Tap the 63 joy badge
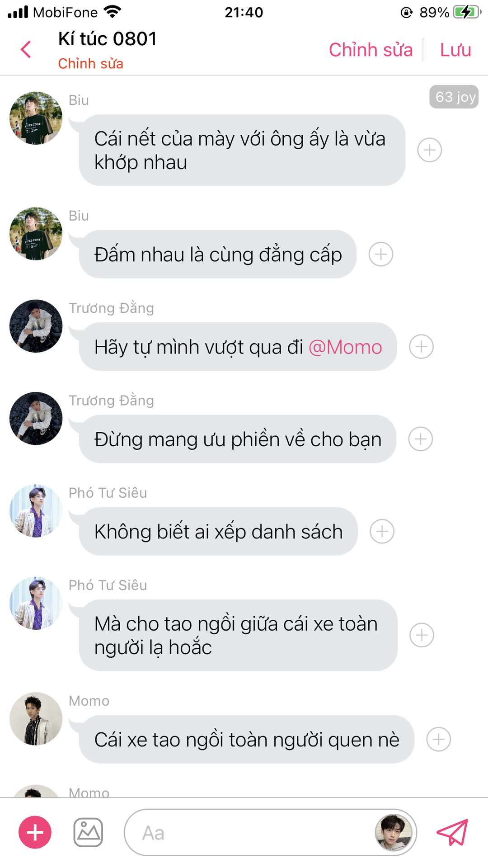 (x=454, y=97)
